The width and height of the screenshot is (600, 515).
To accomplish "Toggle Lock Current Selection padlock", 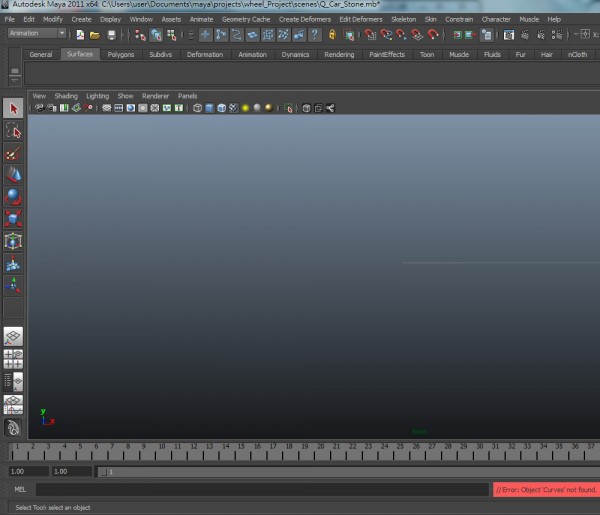I will (x=332, y=35).
